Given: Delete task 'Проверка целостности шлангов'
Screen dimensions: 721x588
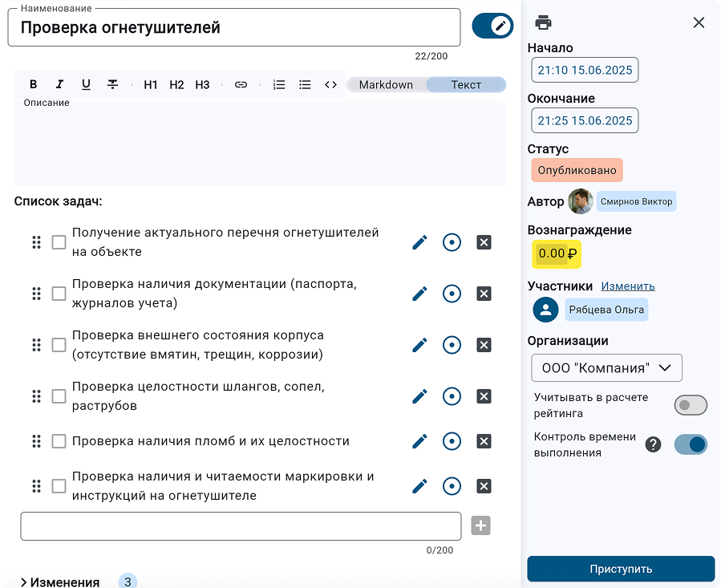Looking at the screenshot, I should pos(484,396).
